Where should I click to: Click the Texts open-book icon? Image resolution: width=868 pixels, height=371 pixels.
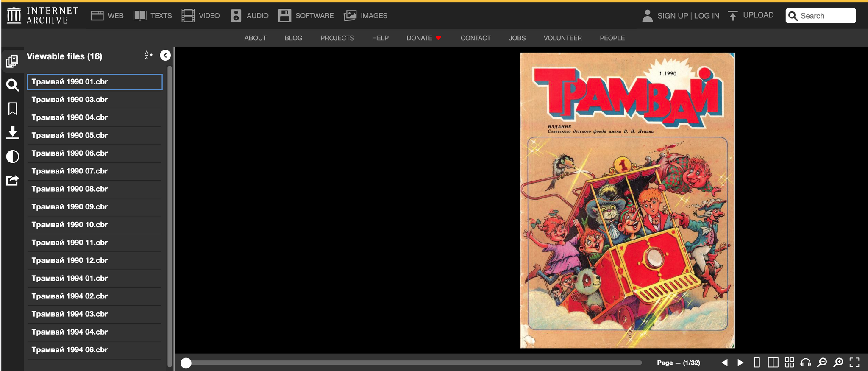[139, 16]
